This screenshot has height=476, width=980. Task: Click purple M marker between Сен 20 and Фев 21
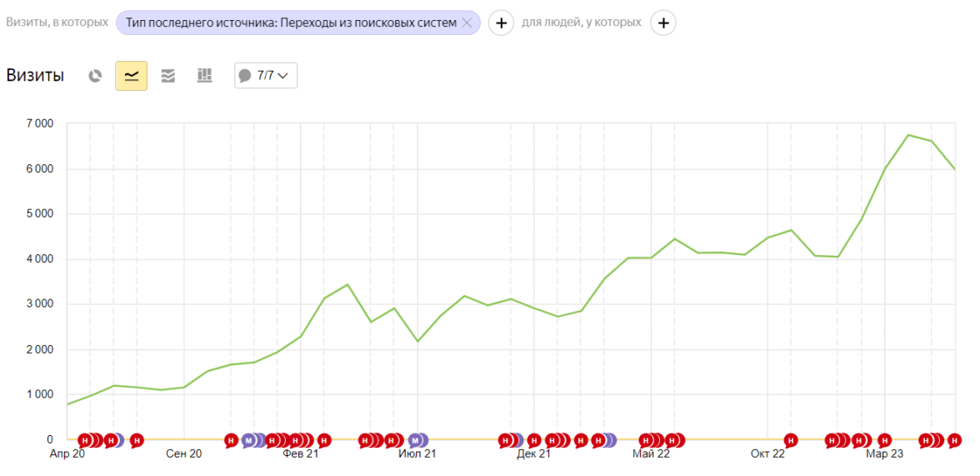pyautogui.click(x=248, y=440)
